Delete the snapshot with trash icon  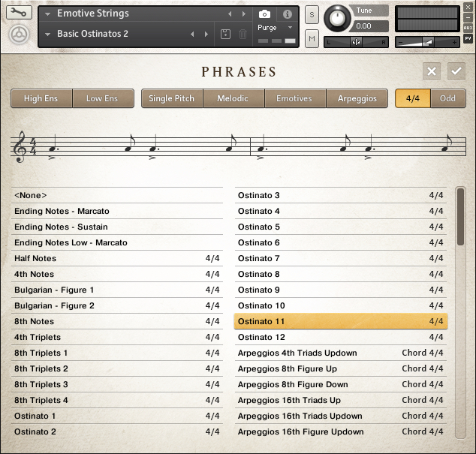(x=243, y=34)
